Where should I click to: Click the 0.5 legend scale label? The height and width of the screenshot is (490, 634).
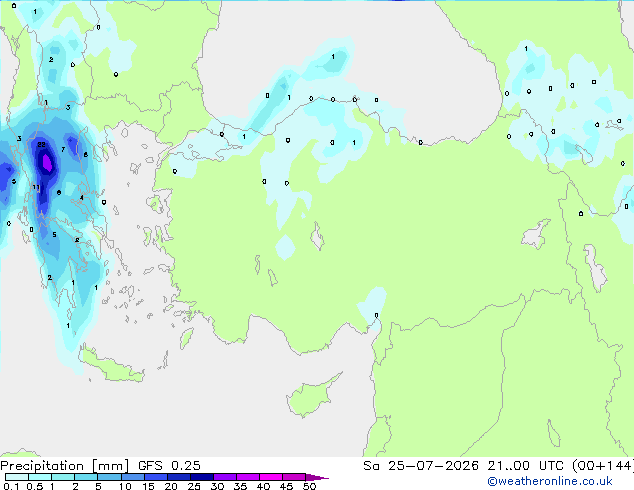click(x=34, y=486)
